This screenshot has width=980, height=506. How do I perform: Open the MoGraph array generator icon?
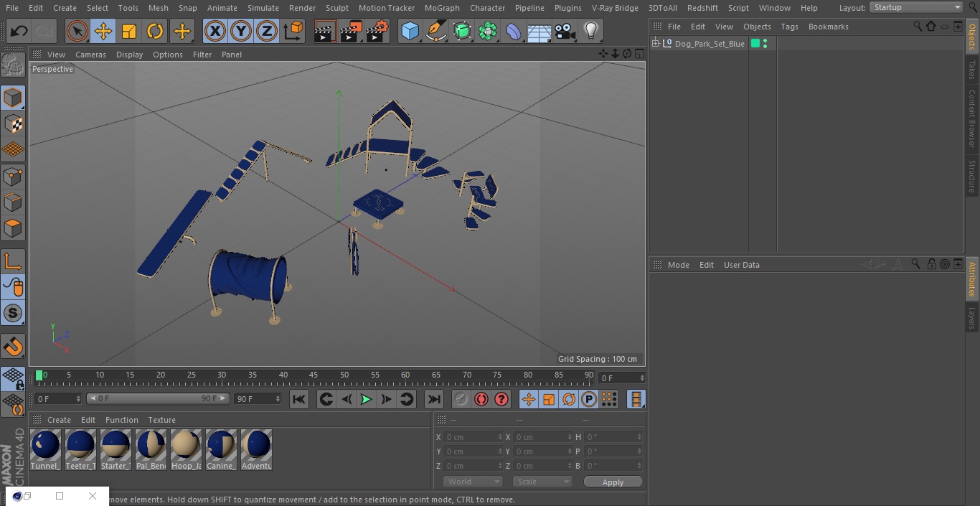(x=488, y=31)
